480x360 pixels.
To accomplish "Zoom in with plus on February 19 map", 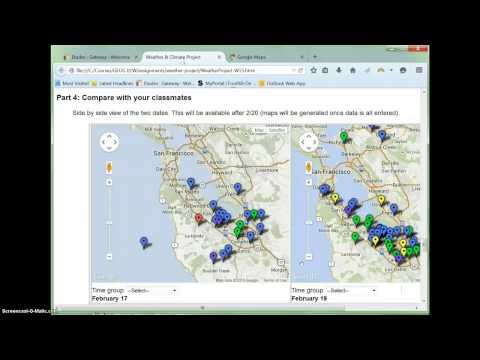I will click(309, 182).
